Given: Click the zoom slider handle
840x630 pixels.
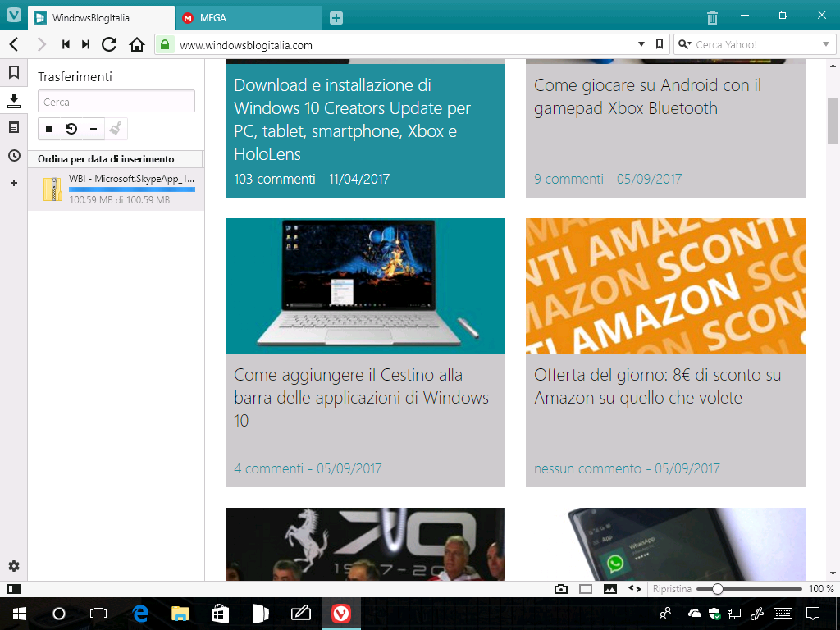Looking at the screenshot, I should pyautogui.click(x=717, y=589).
